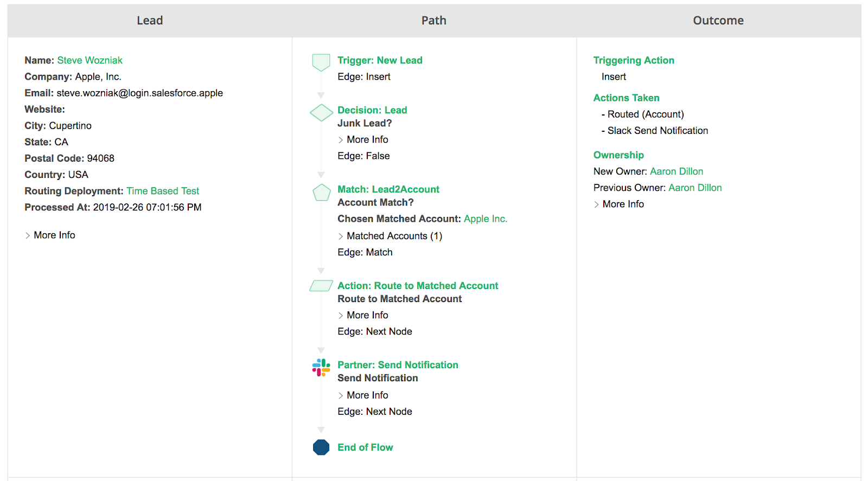Viewport: 868px width, 481px height.
Task: Open the Time Based Test routing deployment
Action: click(x=163, y=191)
